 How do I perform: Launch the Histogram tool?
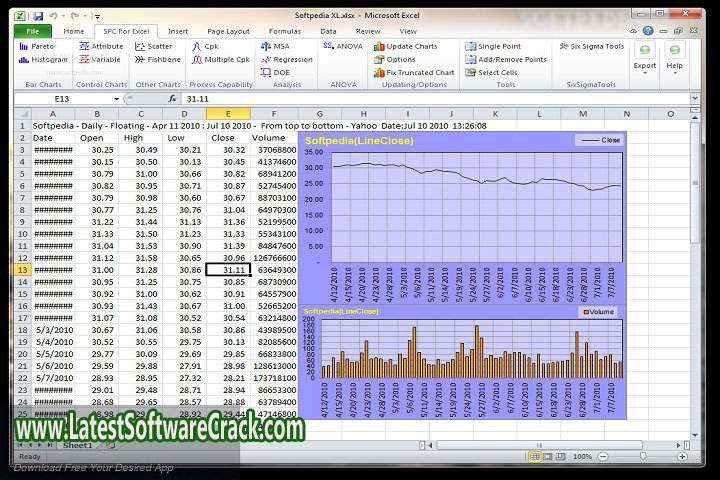(x=43, y=60)
